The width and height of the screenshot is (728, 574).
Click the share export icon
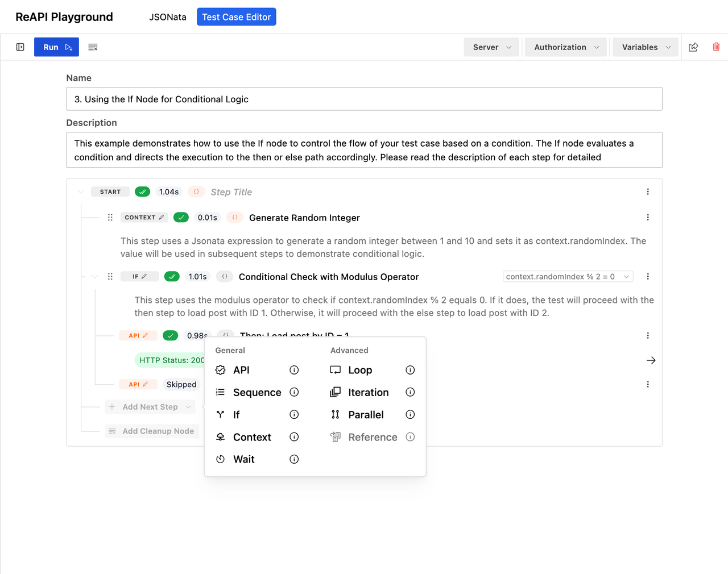[693, 47]
